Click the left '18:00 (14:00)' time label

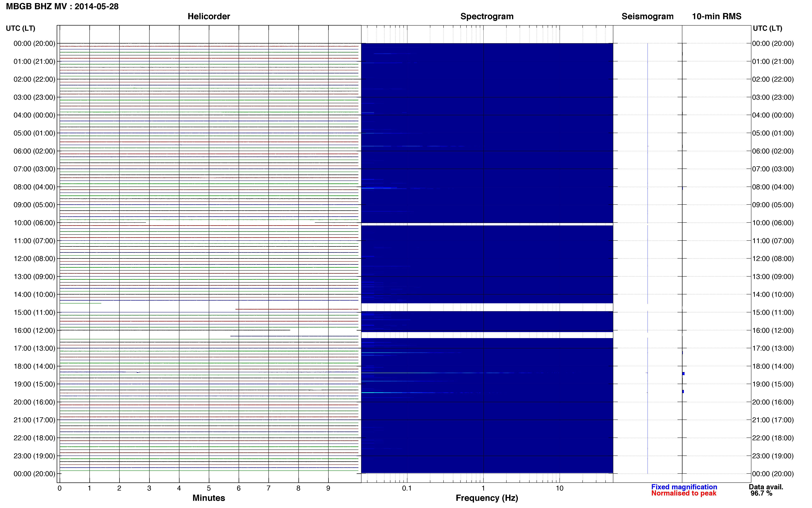[x=34, y=366]
